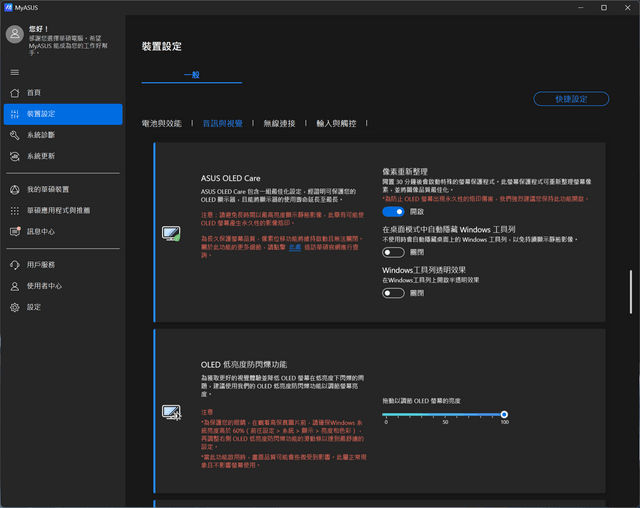The height and width of the screenshot is (508, 640).
Task: Click the MyASUS logo in title bar
Action: (x=8, y=7)
